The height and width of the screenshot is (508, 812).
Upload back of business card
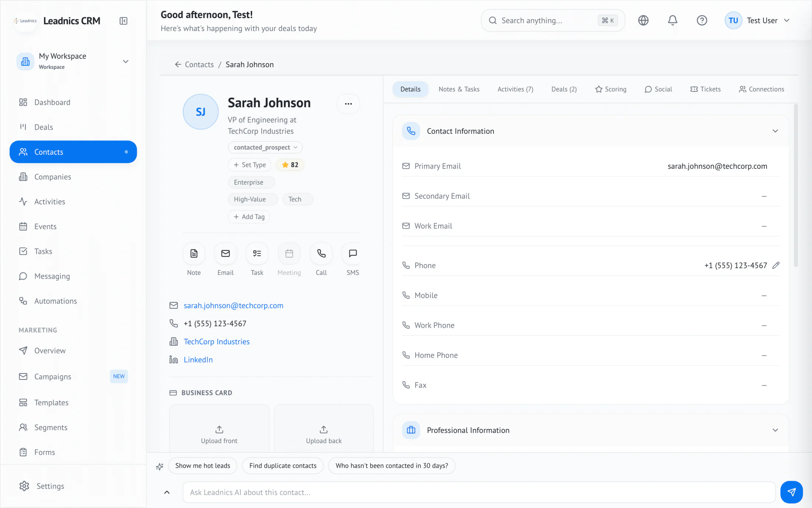pos(324,429)
